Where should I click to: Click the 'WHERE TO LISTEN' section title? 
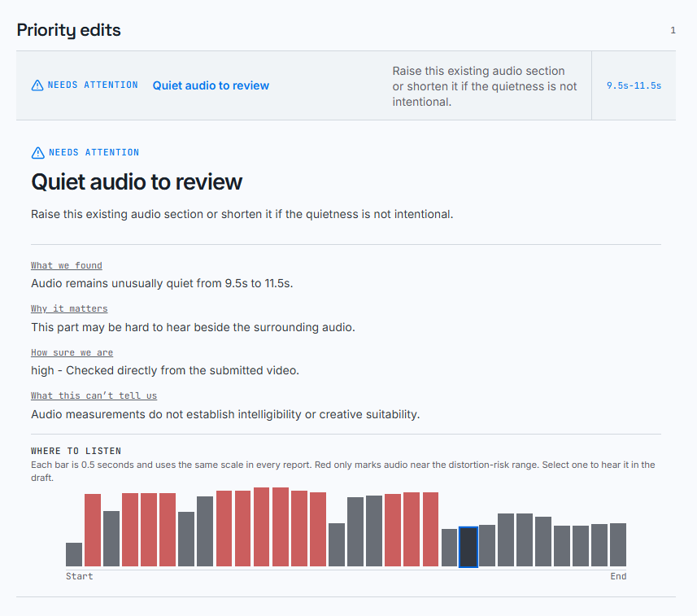pos(76,451)
